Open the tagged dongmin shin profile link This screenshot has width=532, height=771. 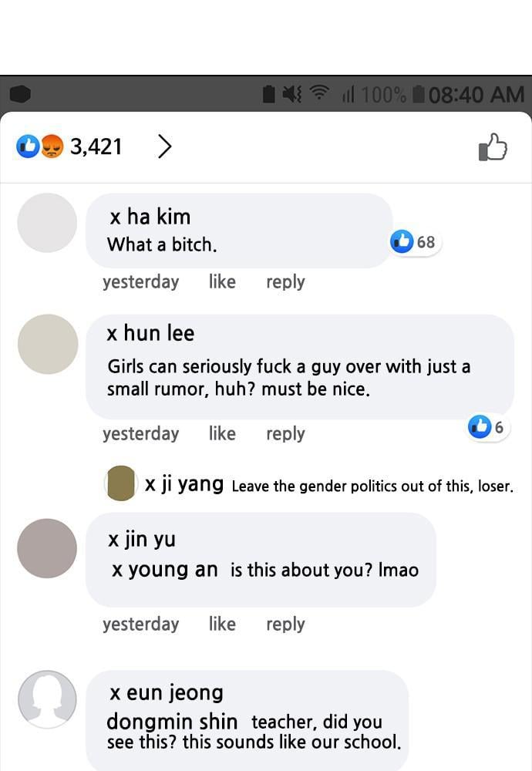tap(172, 722)
